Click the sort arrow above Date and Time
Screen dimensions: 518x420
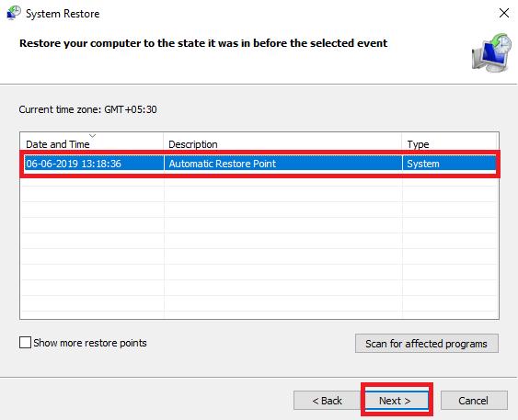click(93, 136)
